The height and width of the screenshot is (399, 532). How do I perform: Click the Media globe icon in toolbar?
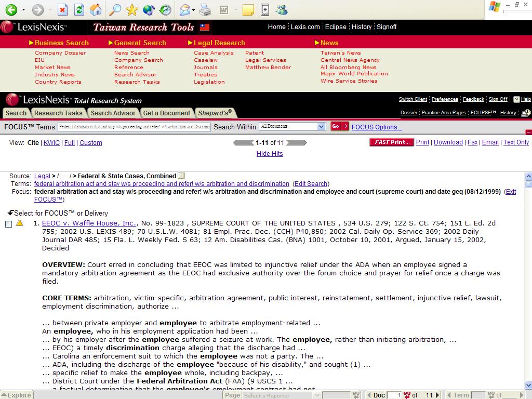coord(149,9)
